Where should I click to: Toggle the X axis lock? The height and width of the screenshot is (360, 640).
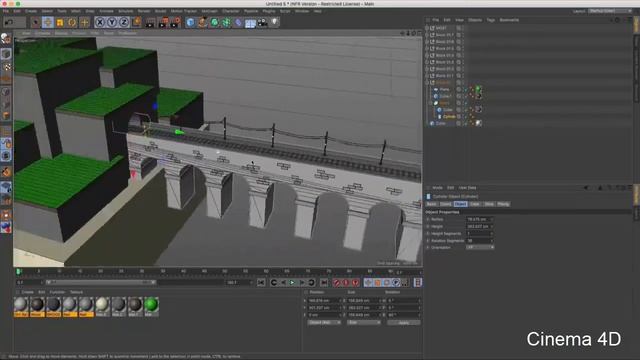(100, 22)
